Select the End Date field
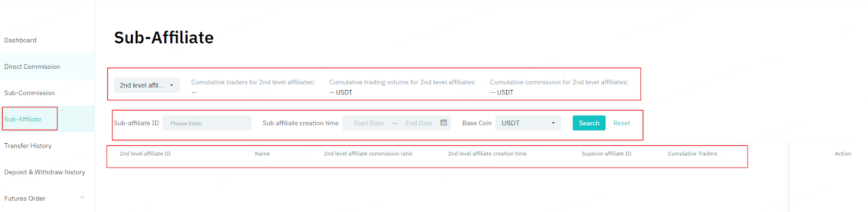868x212 pixels. point(419,123)
